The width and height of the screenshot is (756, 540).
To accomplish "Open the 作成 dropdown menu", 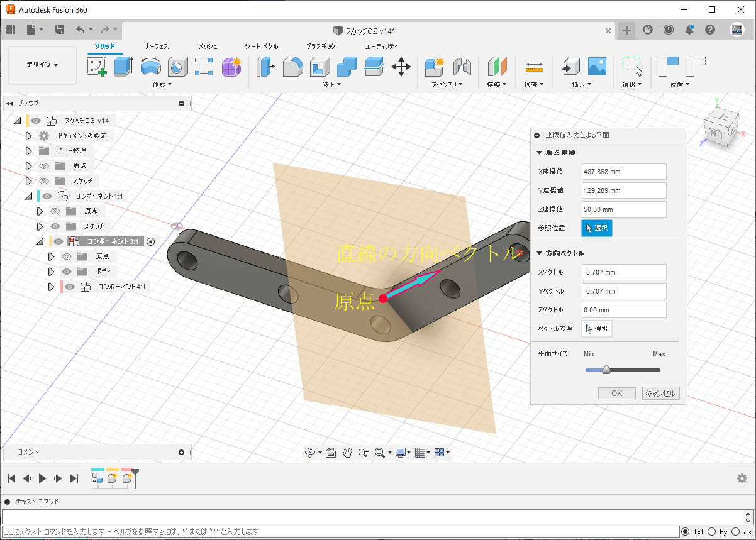I will [162, 84].
